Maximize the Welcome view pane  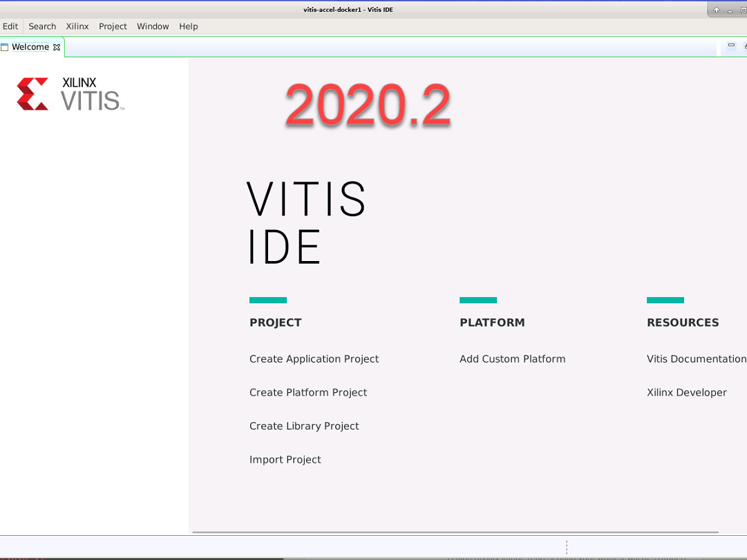click(744, 46)
